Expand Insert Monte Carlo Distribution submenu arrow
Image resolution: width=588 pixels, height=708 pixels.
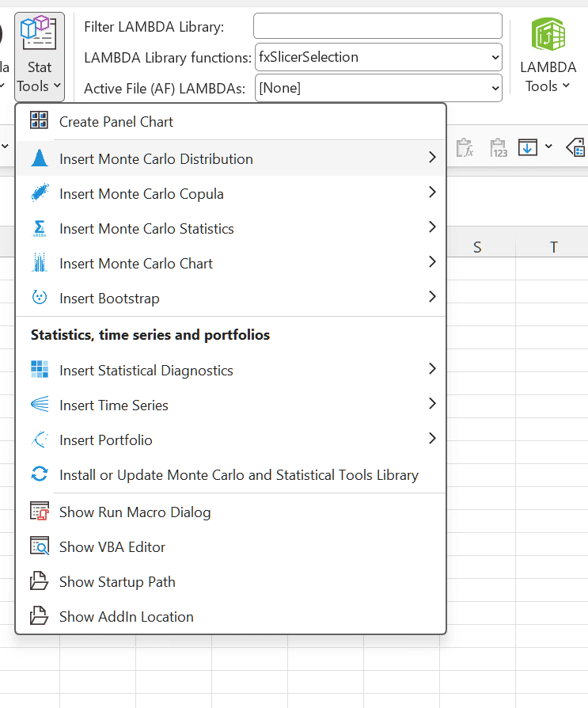pyautogui.click(x=432, y=157)
